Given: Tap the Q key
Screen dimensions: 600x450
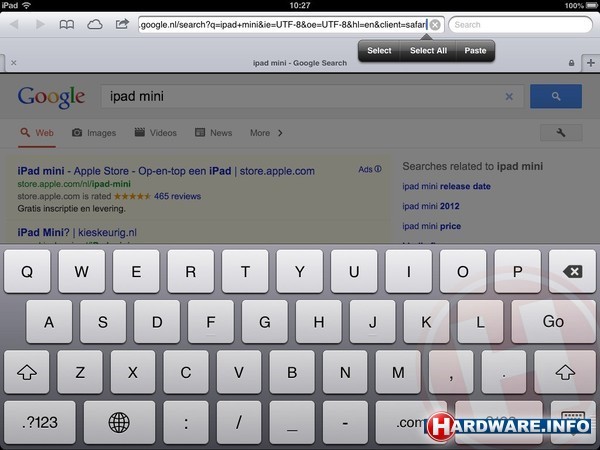Looking at the screenshot, I should pyautogui.click(x=27, y=272).
